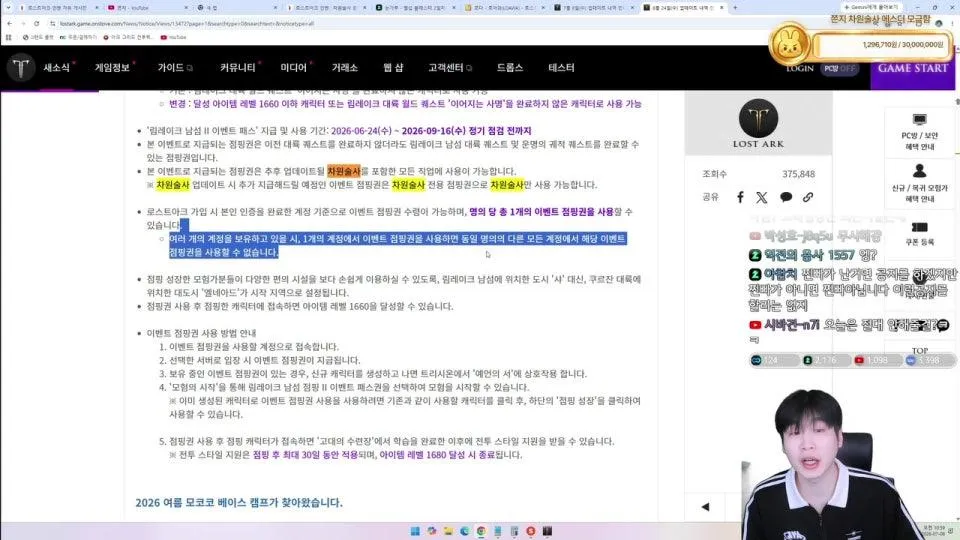Open the tab search dropdown
The height and width of the screenshot is (540, 960).
pos(8,8)
